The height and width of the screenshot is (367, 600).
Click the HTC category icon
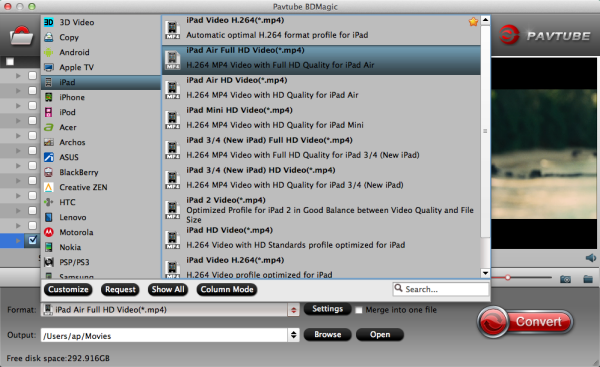[x=49, y=202]
